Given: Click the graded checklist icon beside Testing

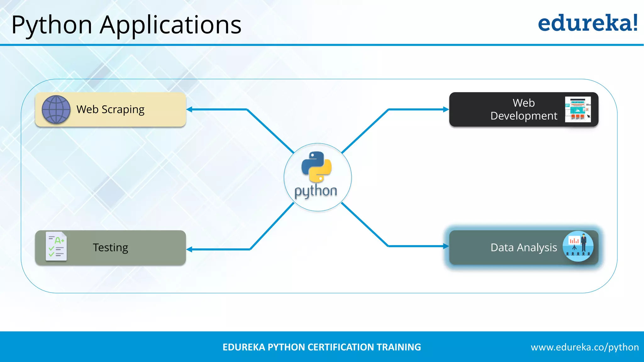Looking at the screenshot, I should (x=56, y=246).
